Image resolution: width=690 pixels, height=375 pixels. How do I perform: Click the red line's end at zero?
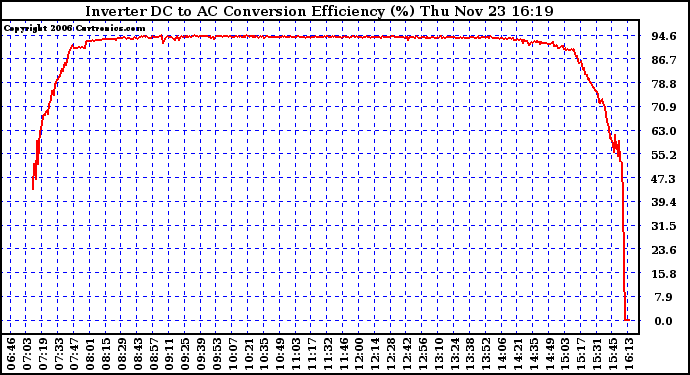[x=627, y=320]
